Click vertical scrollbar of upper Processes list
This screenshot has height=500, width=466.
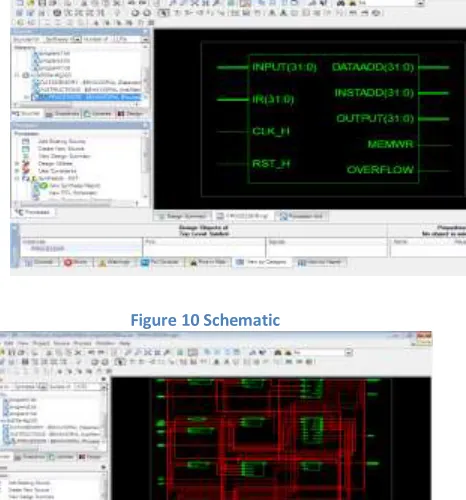(x=146, y=164)
